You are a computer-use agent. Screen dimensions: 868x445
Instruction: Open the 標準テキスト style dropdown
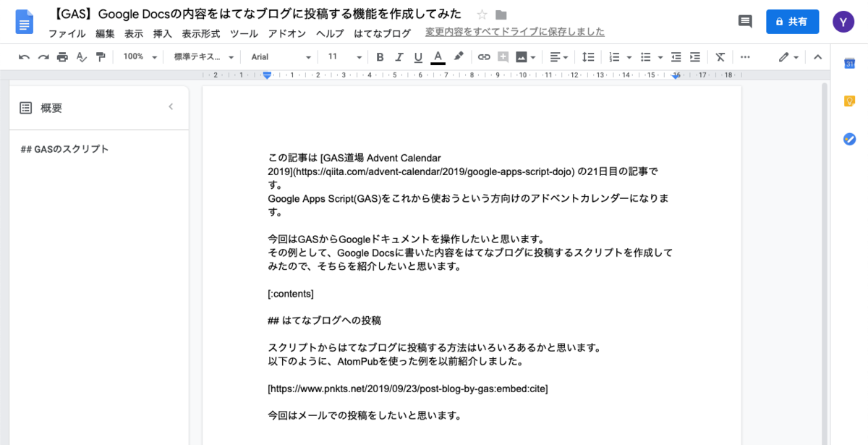(x=205, y=57)
